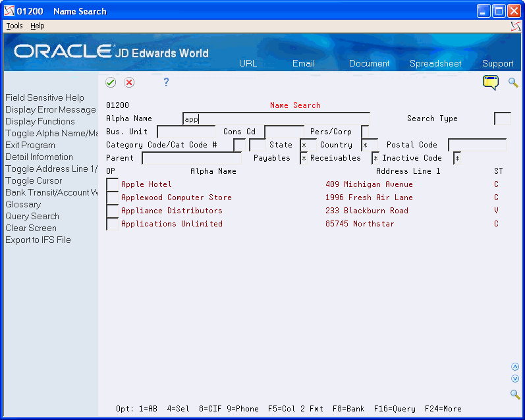Click the JD Edwards icon on the menu bar's right
This screenshot has width=525, height=420.
[x=516, y=26]
